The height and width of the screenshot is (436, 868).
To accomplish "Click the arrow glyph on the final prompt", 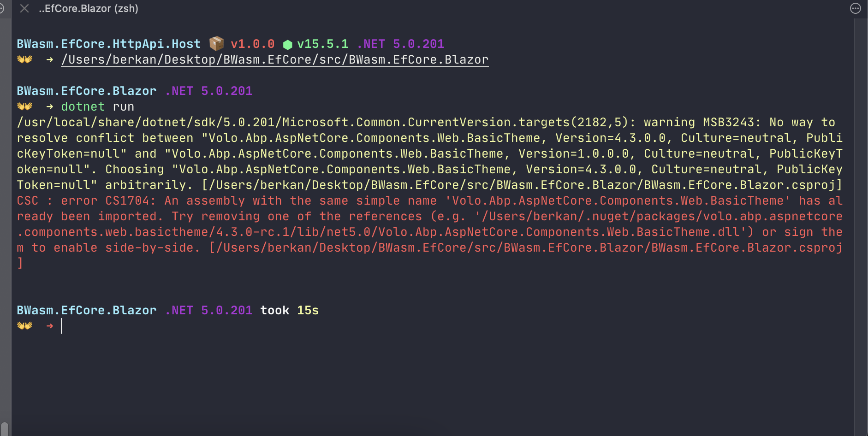I will click(49, 325).
